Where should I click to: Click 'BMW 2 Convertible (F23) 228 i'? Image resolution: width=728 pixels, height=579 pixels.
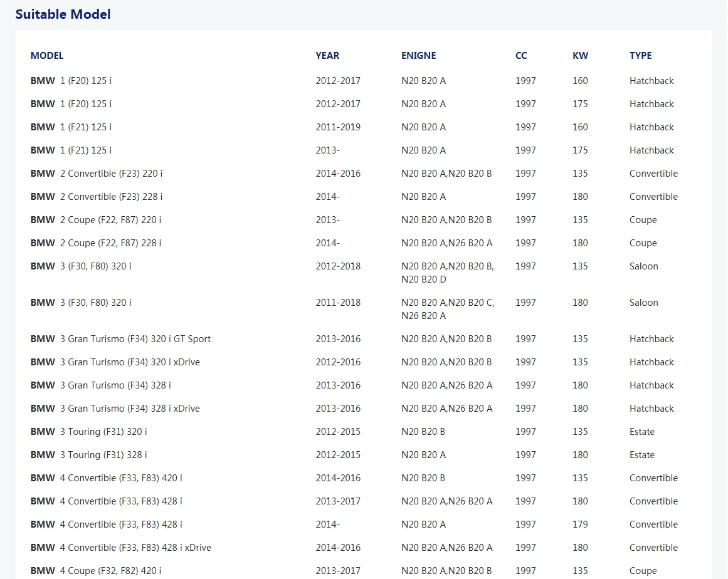pyautogui.click(x=97, y=197)
